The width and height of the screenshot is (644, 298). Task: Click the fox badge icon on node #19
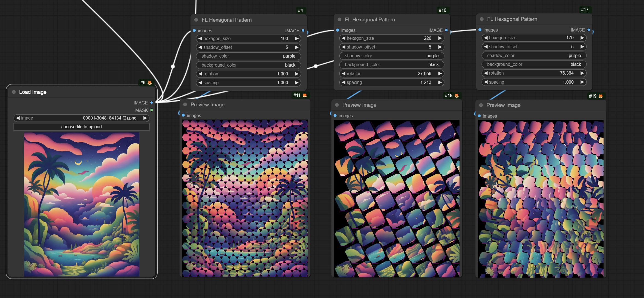coord(601,96)
